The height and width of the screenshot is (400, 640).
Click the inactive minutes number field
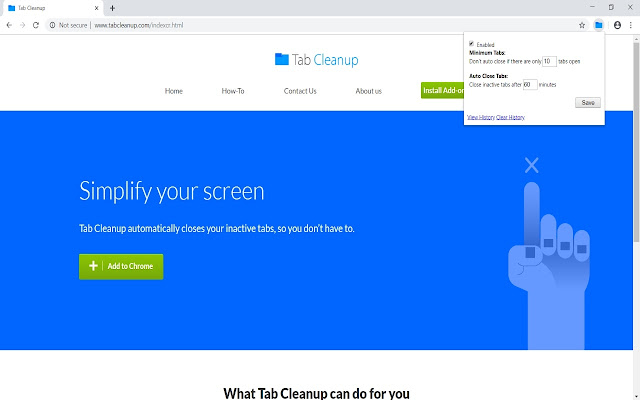[530, 84]
